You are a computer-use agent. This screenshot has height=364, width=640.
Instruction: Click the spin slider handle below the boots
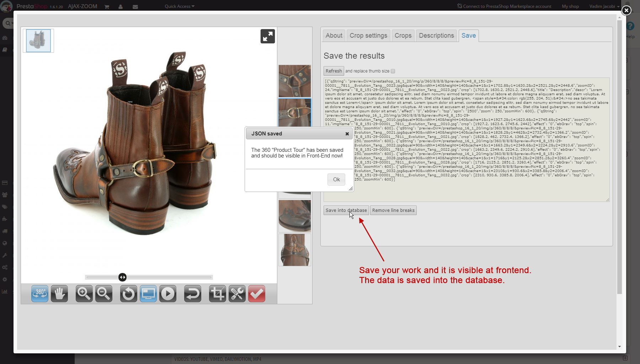[x=122, y=277]
